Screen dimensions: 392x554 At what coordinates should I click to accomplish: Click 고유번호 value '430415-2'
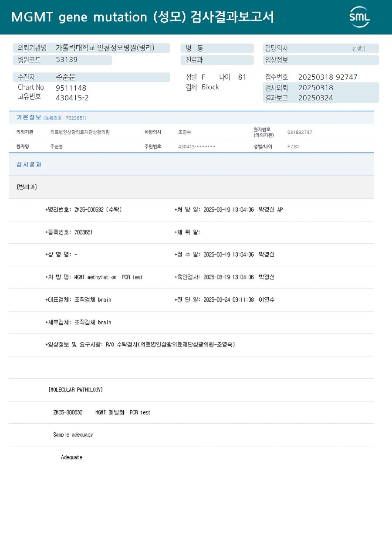[x=72, y=98]
